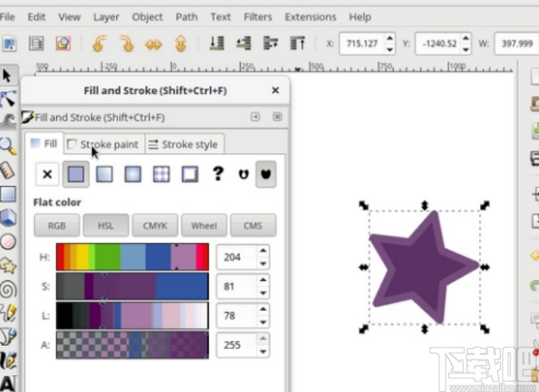Open the Layer menu
539x392 pixels.
tap(106, 17)
